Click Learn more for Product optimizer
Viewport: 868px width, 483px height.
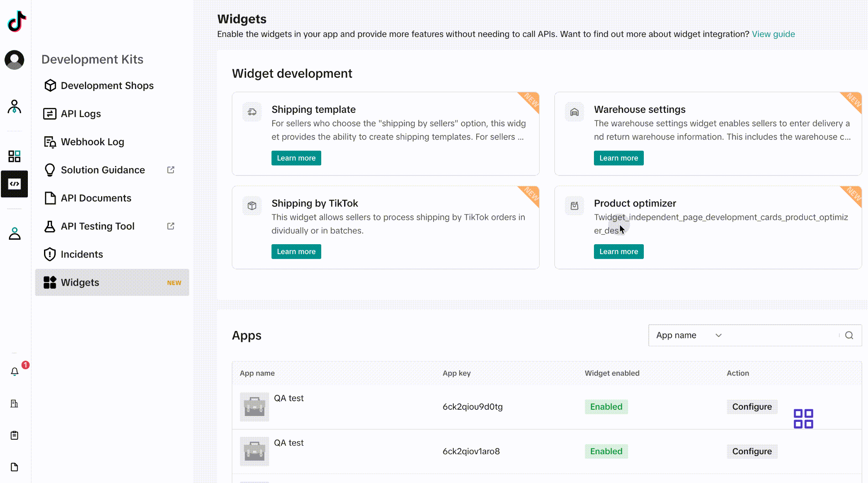pos(619,251)
